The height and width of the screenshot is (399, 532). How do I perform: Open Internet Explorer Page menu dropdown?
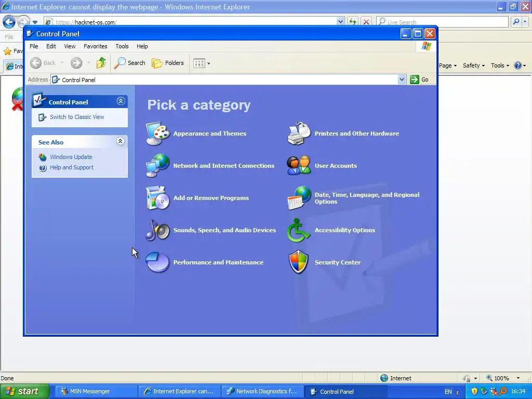(x=448, y=65)
